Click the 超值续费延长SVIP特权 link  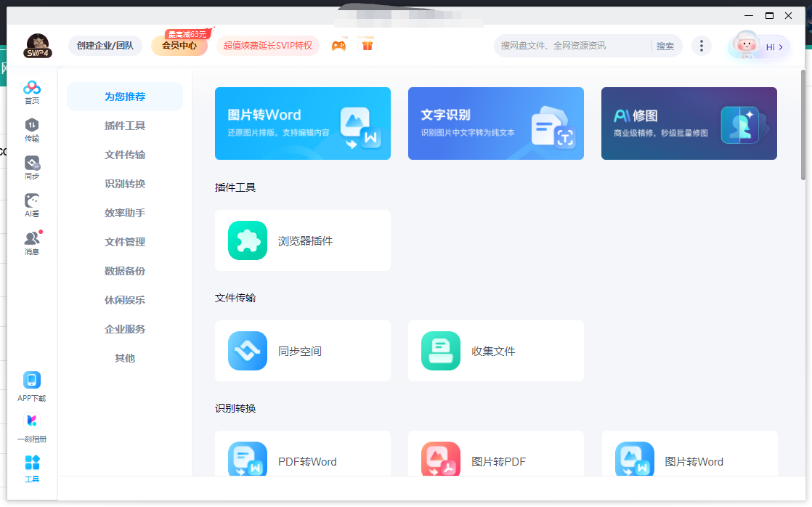pyautogui.click(x=268, y=46)
